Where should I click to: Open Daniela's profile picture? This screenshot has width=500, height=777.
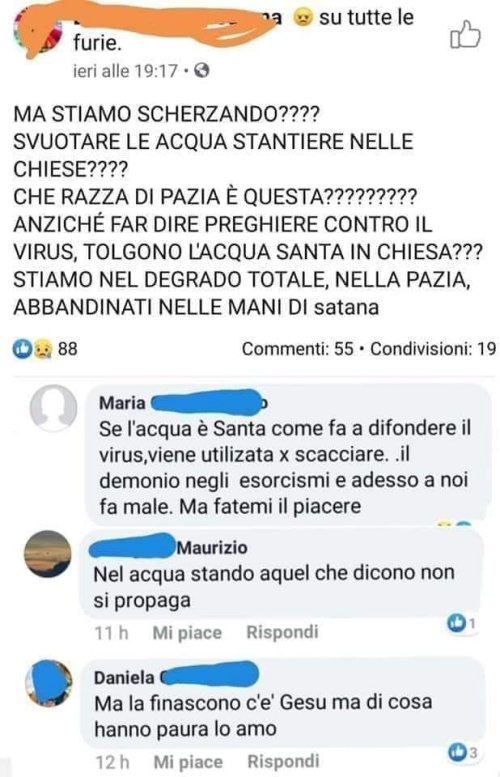(49, 683)
